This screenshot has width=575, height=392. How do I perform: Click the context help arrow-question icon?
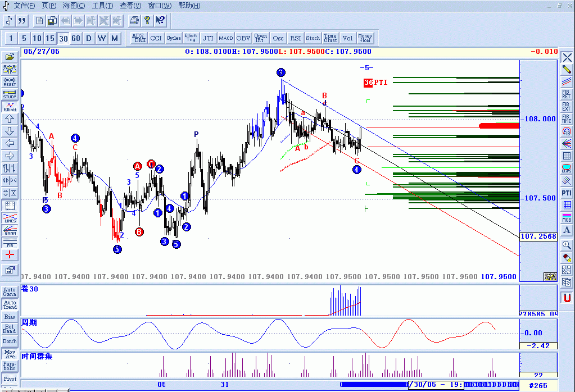[160, 21]
